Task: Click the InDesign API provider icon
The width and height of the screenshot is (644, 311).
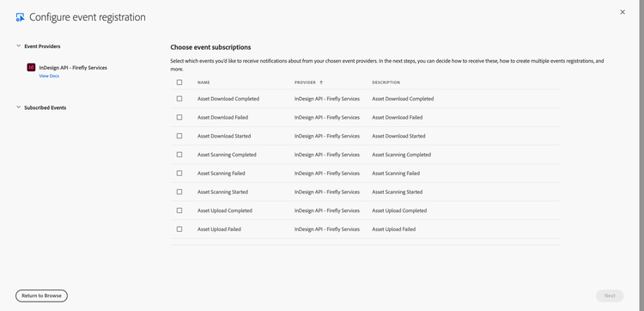Action: point(31,67)
